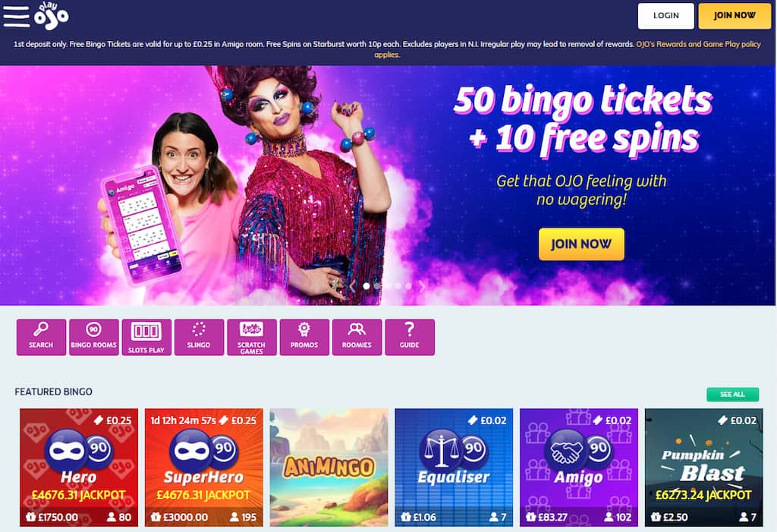This screenshot has width=777, height=532.
Task: Open the Slingo tile
Action: point(199,337)
